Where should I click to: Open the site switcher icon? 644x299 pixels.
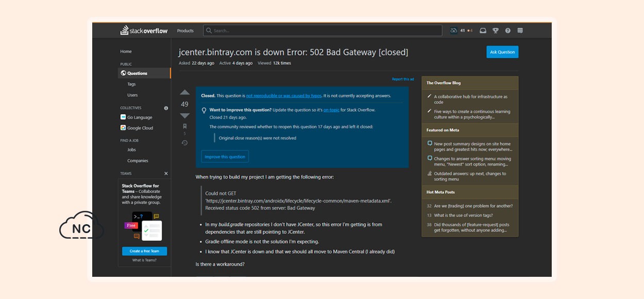click(520, 30)
